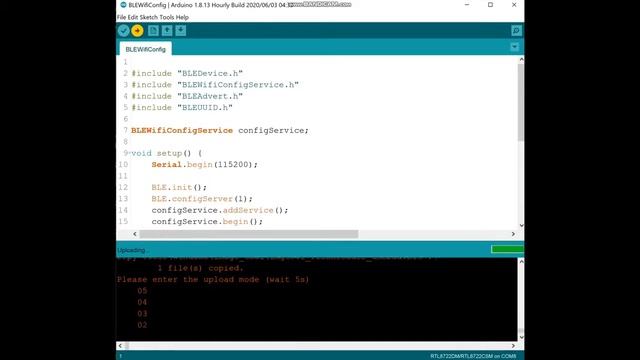Open the Help menu

point(182,17)
